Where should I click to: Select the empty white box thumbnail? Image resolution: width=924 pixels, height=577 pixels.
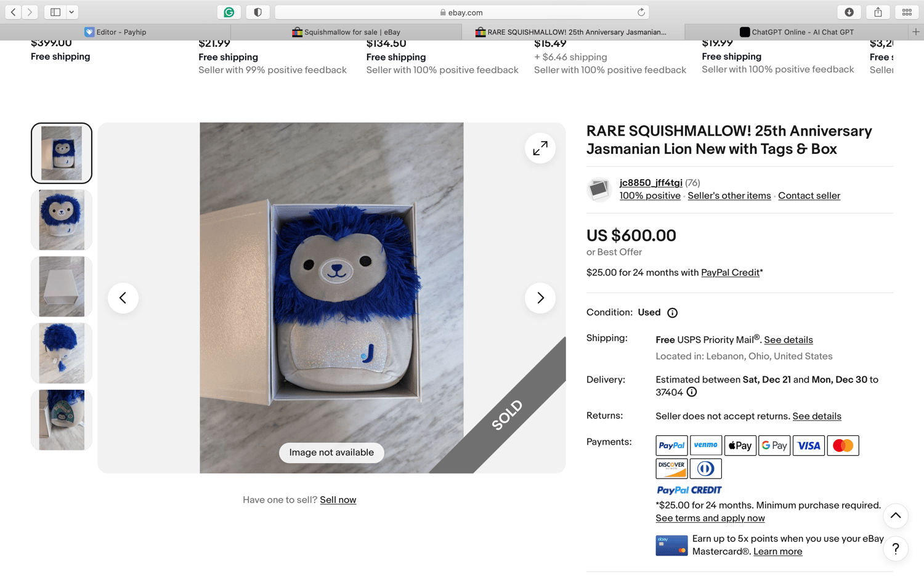[x=62, y=287]
